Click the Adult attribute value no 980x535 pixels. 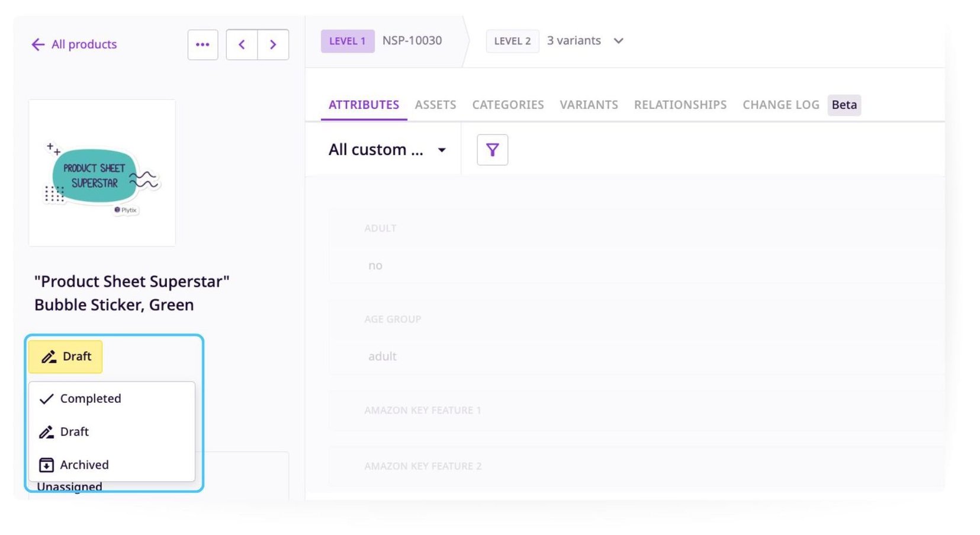coord(375,265)
